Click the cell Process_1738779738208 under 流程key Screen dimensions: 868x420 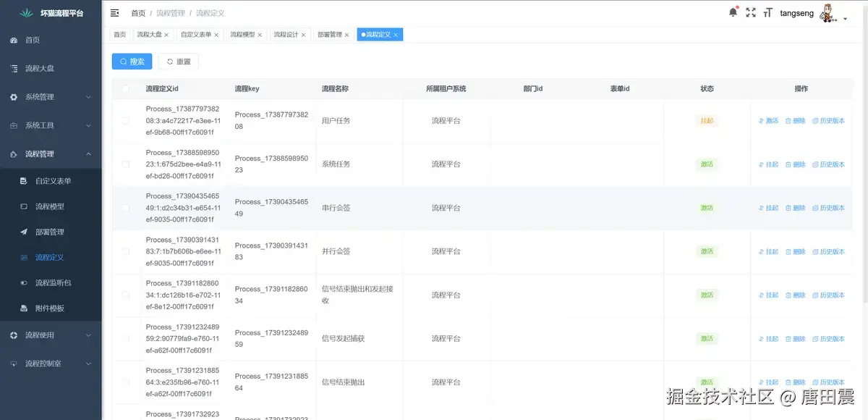tap(271, 120)
